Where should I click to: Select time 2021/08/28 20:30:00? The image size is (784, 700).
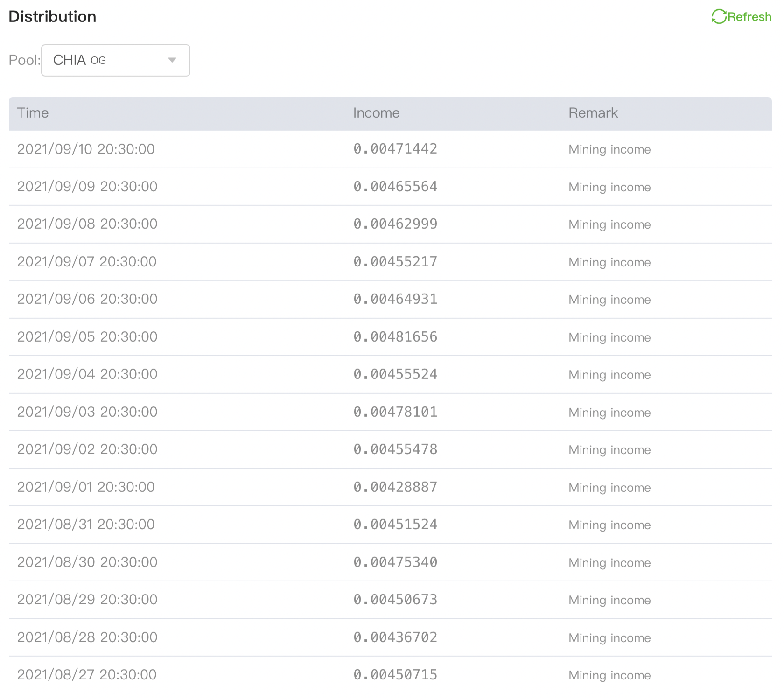[87, 637]
